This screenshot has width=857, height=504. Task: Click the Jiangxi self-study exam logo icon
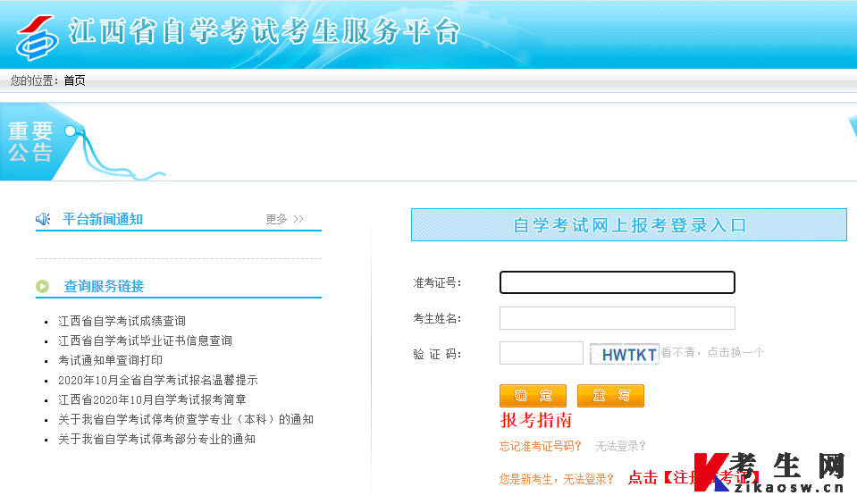tap(38, 38)
